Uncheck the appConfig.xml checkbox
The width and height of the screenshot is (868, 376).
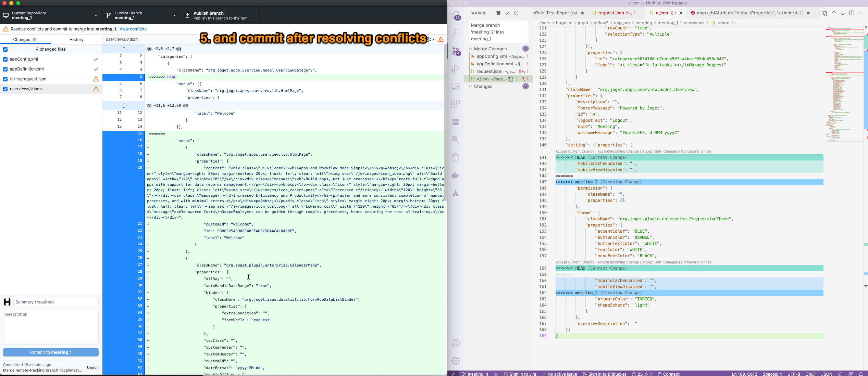[x=5, y=59]
